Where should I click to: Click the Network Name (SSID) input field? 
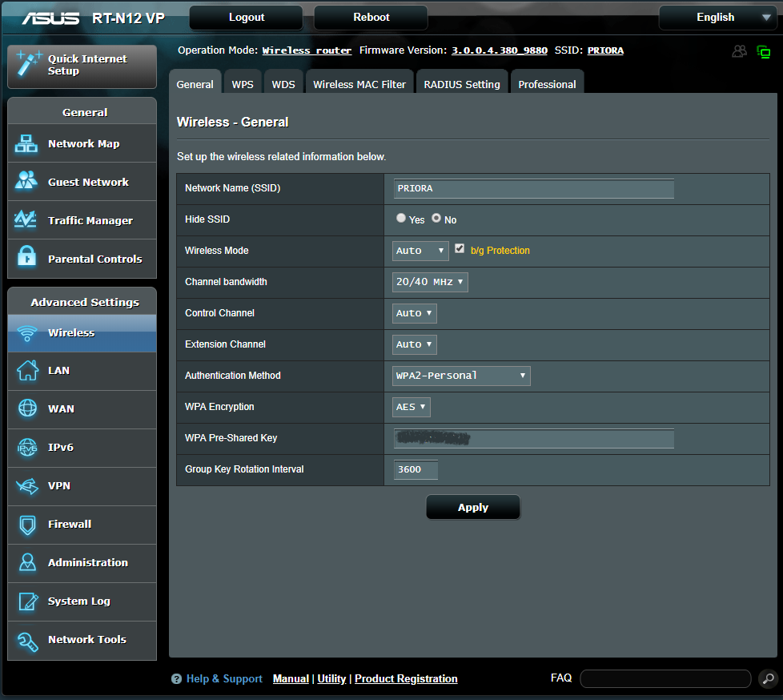(534, 188)
